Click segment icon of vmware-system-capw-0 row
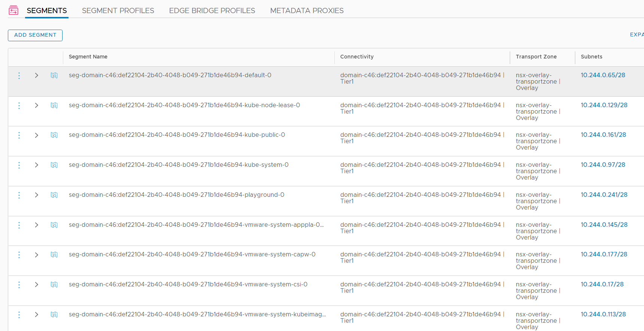This screenshot has height=331, width=644. [x=54, y=255]
